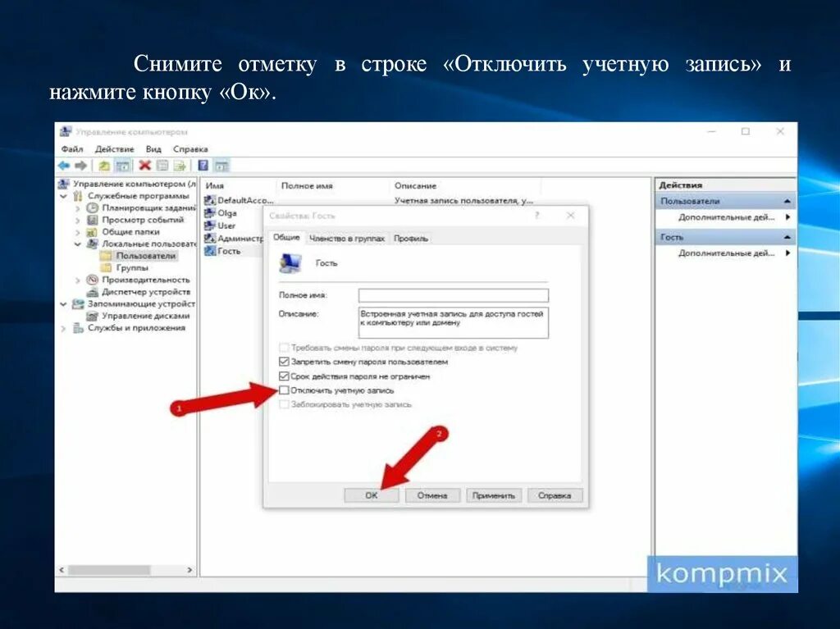
Task: Click the tree scrollbar left arrow
Action: coord(62,570)
